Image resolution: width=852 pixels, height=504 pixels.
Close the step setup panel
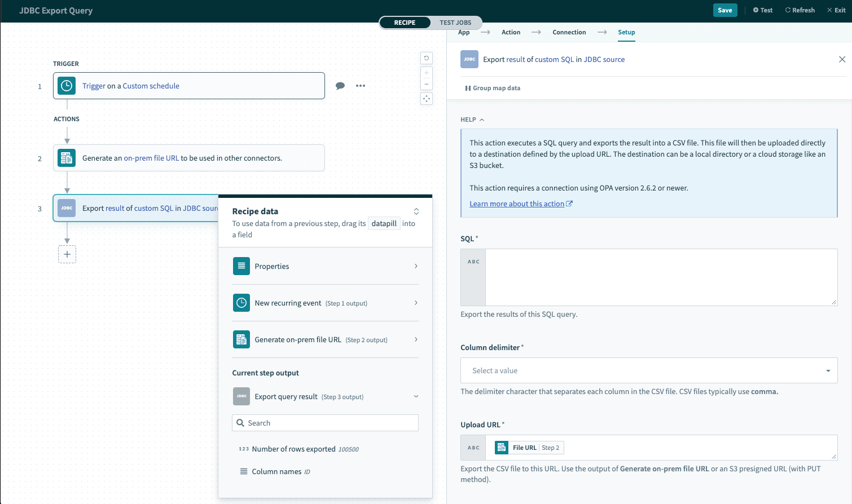842,59
